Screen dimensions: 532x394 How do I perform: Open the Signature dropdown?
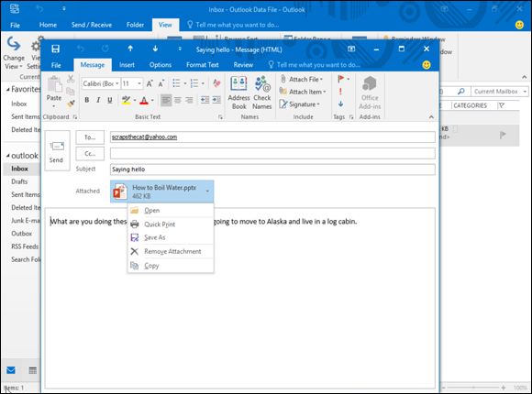click(300, 104)
